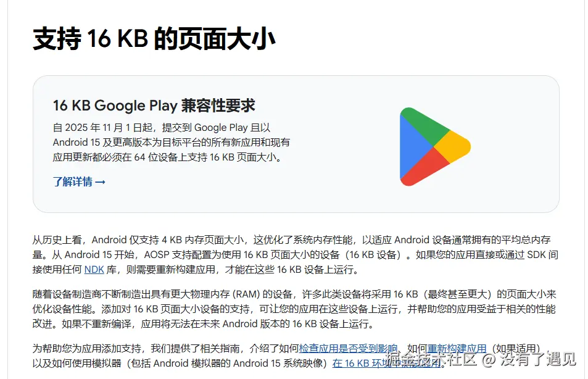
Task: Open the 了解详情 link
Action: coord(79,182)
